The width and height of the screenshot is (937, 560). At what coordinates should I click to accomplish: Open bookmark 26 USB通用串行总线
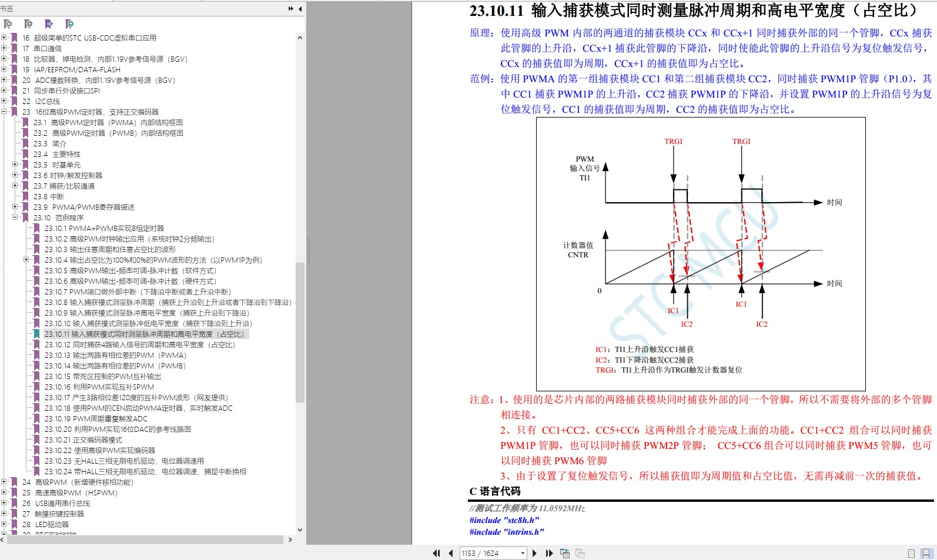click(56, 504)
